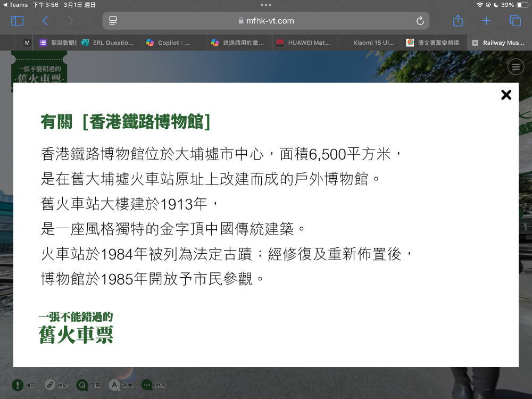Click the 資訊 info icon
Image resolution: width=532 pixels, height=399 pixels.
click(18, 385)
